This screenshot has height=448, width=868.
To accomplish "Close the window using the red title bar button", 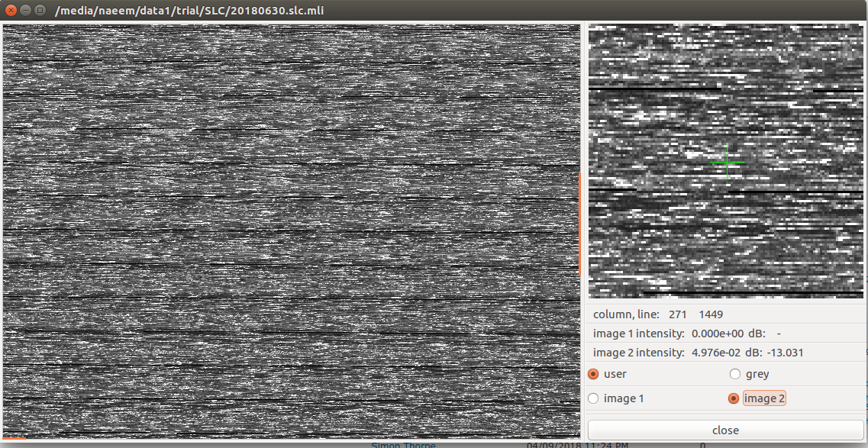I will 11,10.
